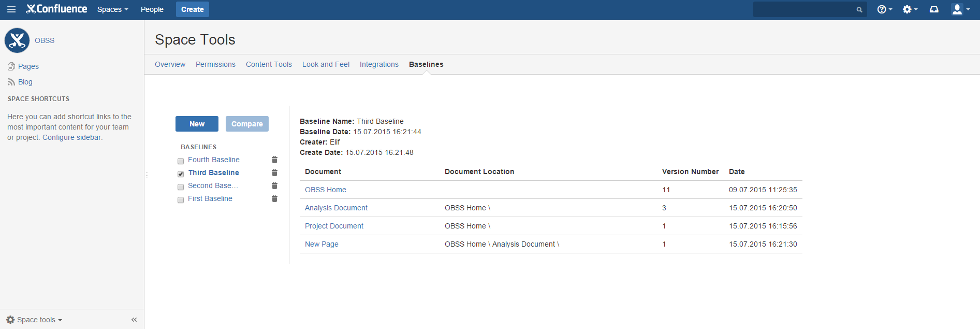Open the notifications tray icon in header
The height and width of the screenshot is (329, 980).
934,9
